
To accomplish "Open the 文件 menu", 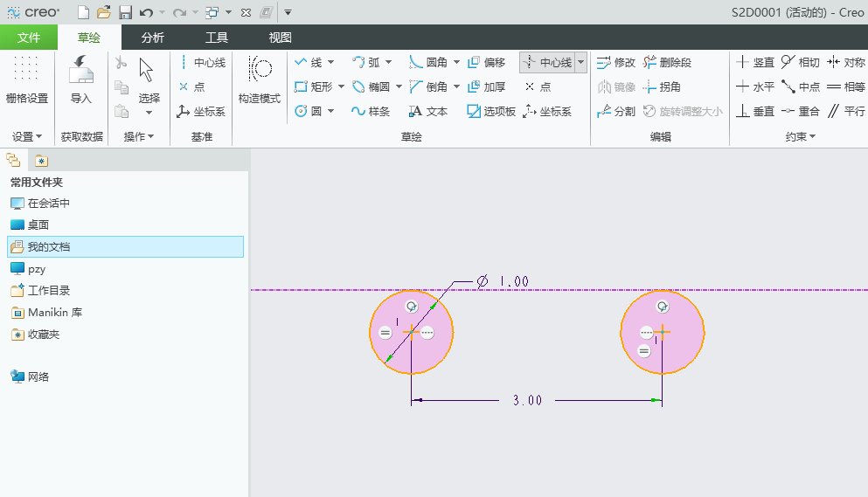I will (x=29, y=38).
